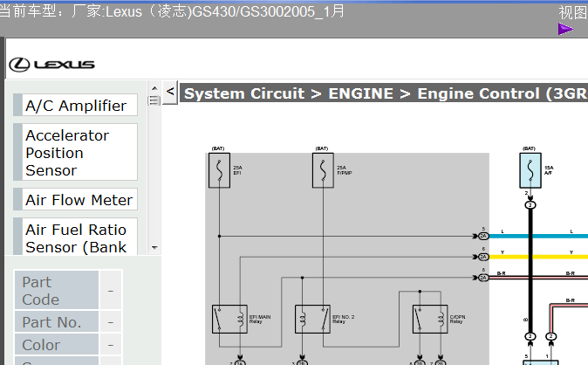This screenshot has height=365, width=588.
Task: Click the EFI NO. 2 Relay symbol
Action: point(312,320)
